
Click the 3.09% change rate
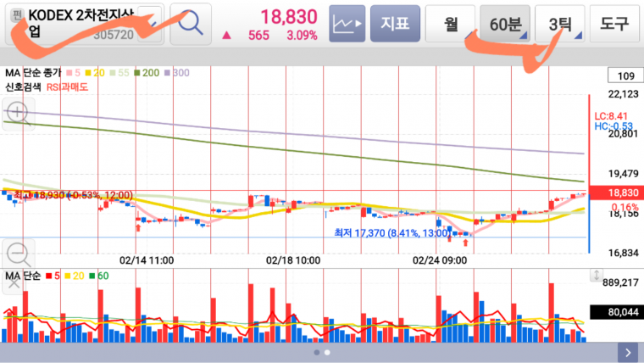(x=302, y=36)
